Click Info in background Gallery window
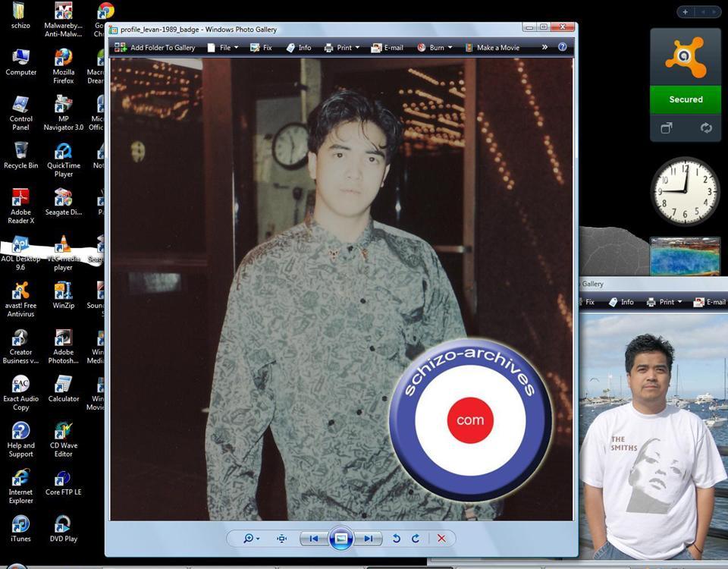 [x=622, y=302]
